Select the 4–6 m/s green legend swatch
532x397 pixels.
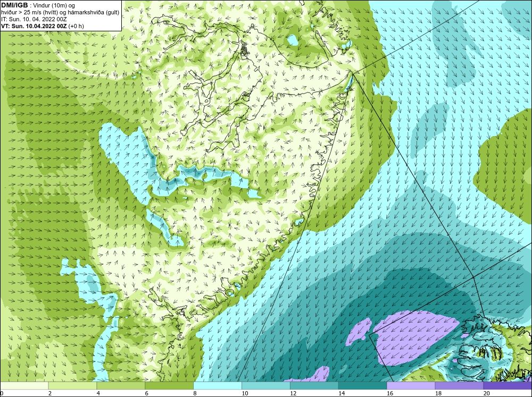pos(121,385)
